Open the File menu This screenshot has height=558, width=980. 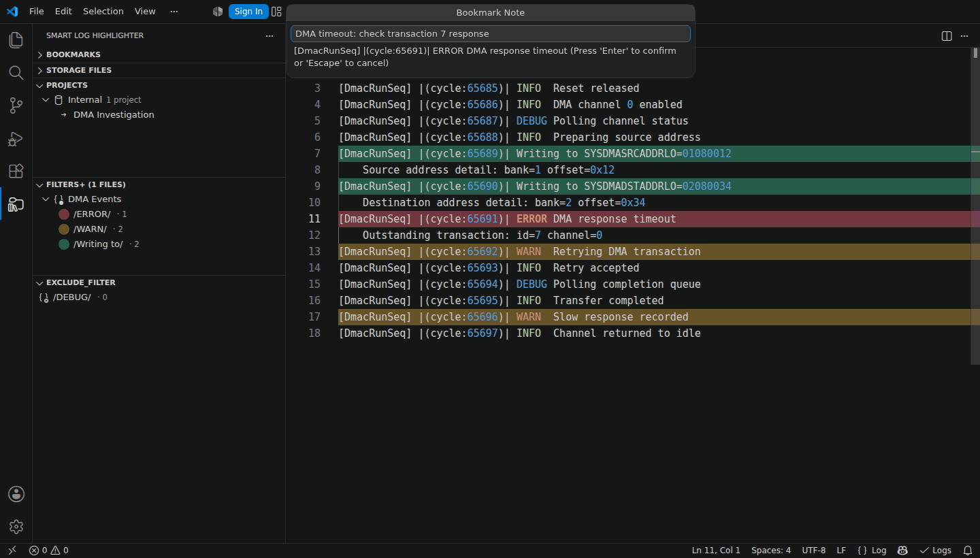coord(37,12)
